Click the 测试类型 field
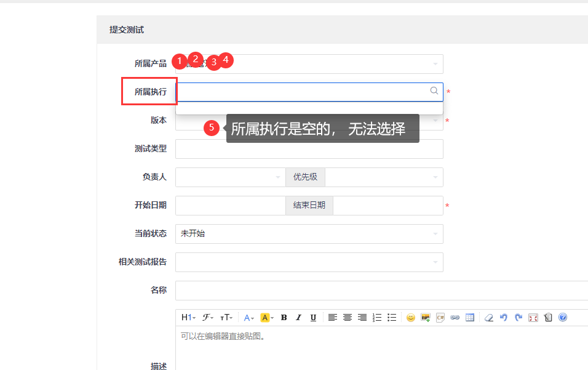The width and height of the screenshot is (588, 370). [x=309, y=149]
